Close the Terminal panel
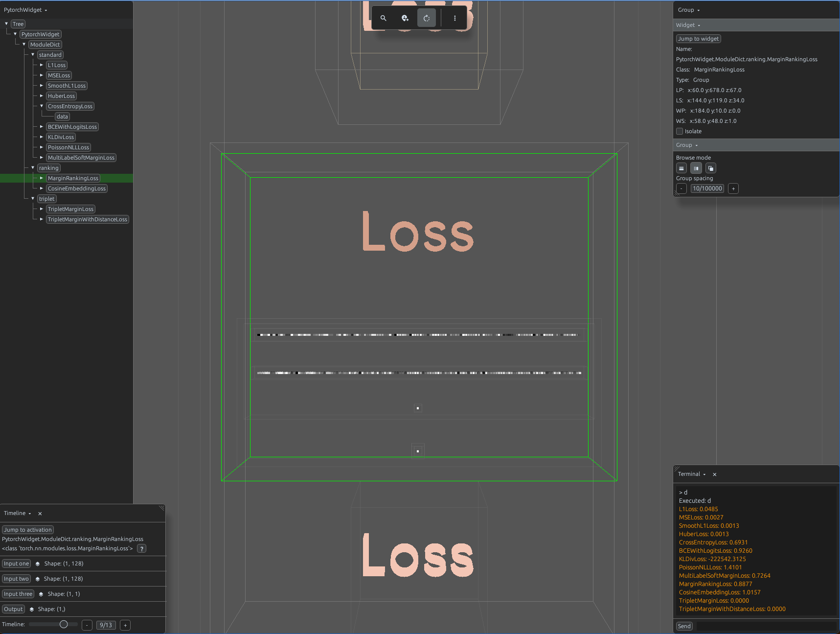The width and height of the screenshot is (840, 634). 715,474
